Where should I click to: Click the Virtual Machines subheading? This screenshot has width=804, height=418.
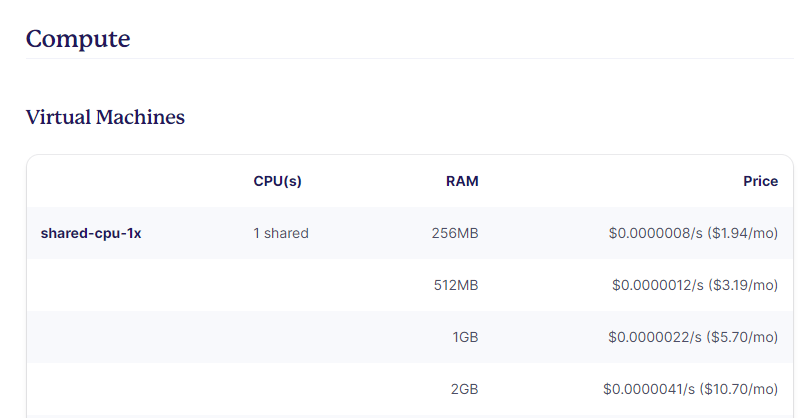tap(105, 117)
